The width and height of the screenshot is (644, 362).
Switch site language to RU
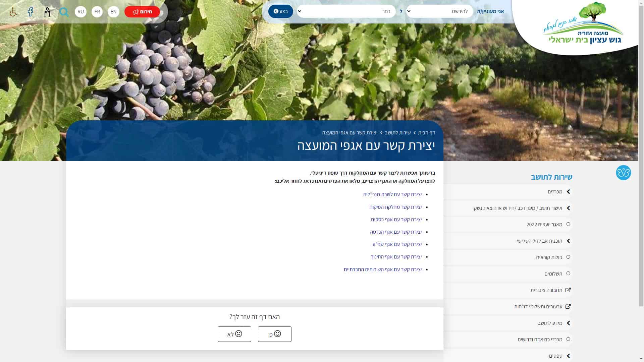[x=80, y=12]
